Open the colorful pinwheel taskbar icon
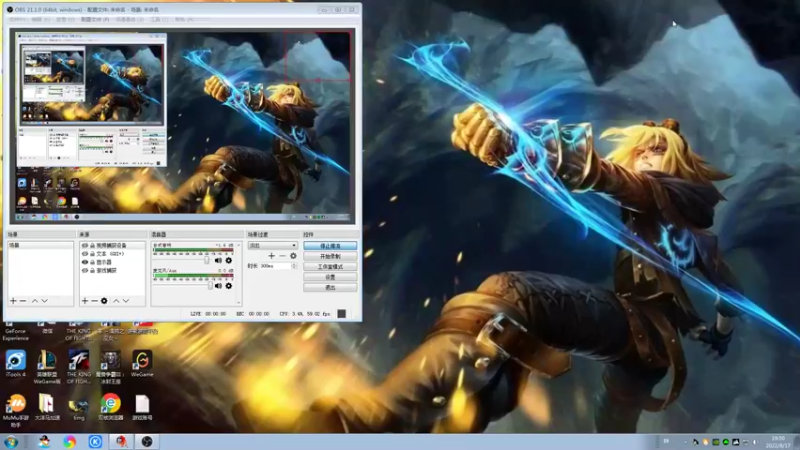This screenshot has width=800, height=450. coord(69,442)
